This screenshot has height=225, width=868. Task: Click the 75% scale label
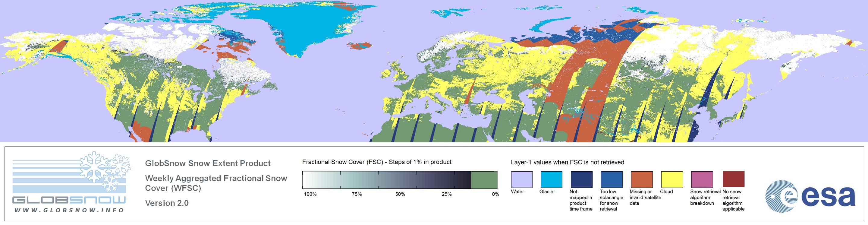[357, 194]
